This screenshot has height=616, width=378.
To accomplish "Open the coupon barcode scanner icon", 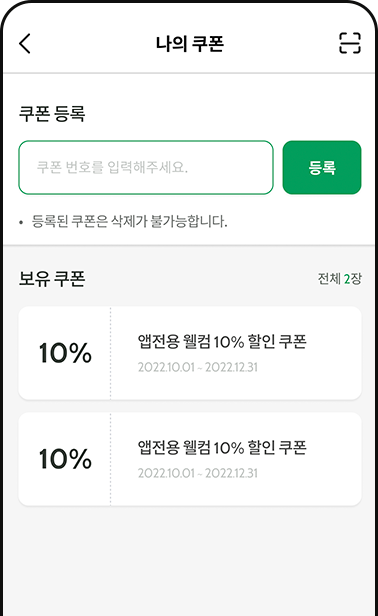I will point(350,43).
